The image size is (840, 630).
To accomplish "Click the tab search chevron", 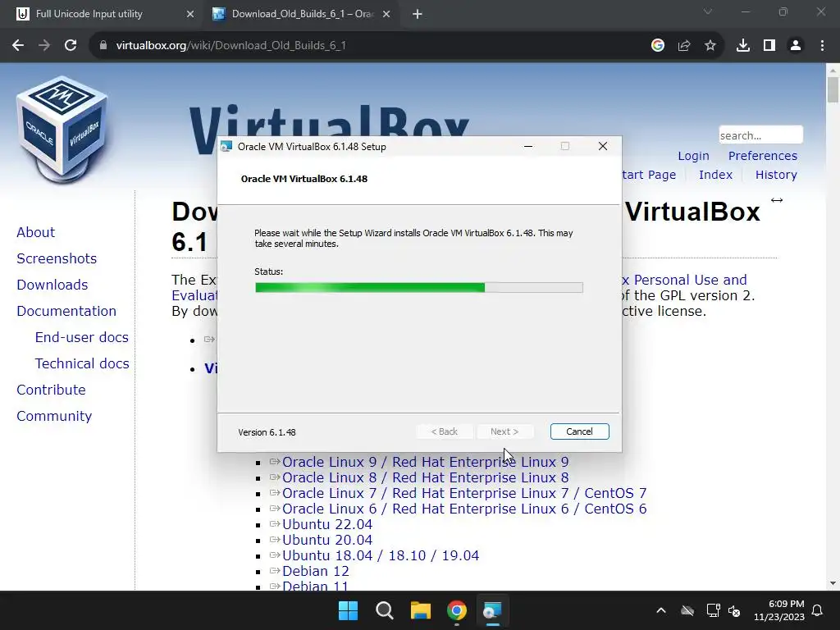I will 708,11.
